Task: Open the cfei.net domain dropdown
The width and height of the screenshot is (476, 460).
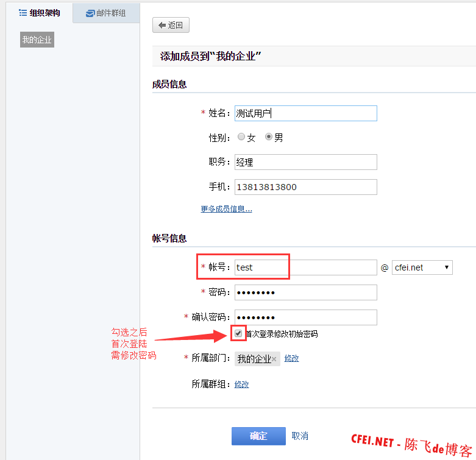Action: (422, 267)
